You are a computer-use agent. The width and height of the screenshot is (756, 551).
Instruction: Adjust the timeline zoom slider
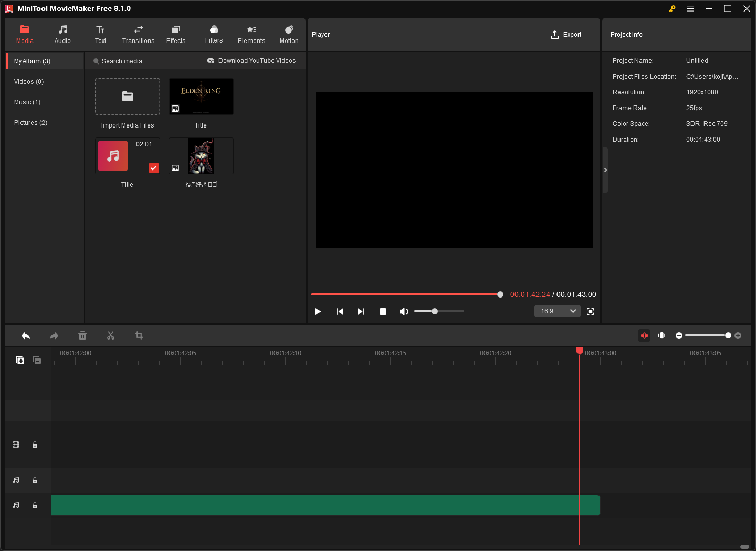(708, 335)
